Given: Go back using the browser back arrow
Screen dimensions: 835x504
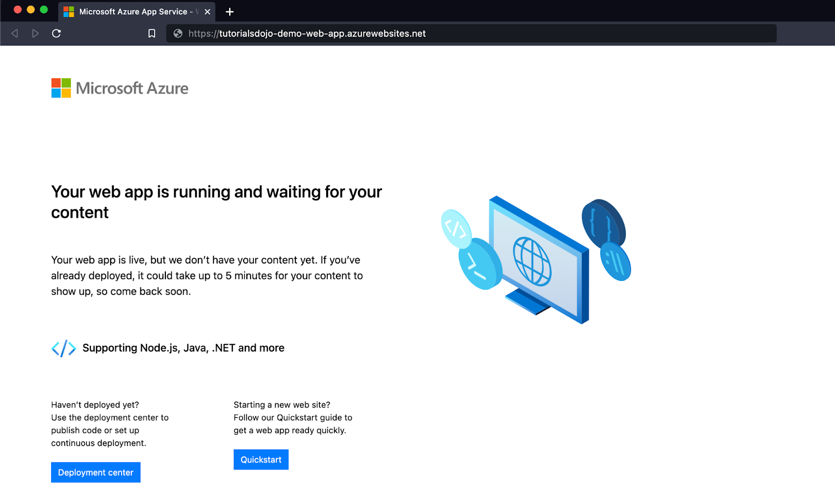Looking at the screenshot, I should 15,33.
